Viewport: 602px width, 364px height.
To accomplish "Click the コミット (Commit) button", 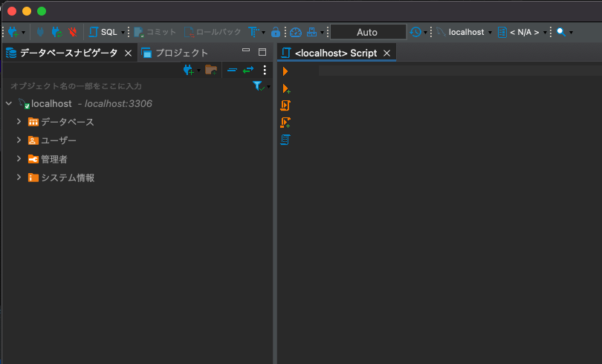I will click(x=155, y=32).
